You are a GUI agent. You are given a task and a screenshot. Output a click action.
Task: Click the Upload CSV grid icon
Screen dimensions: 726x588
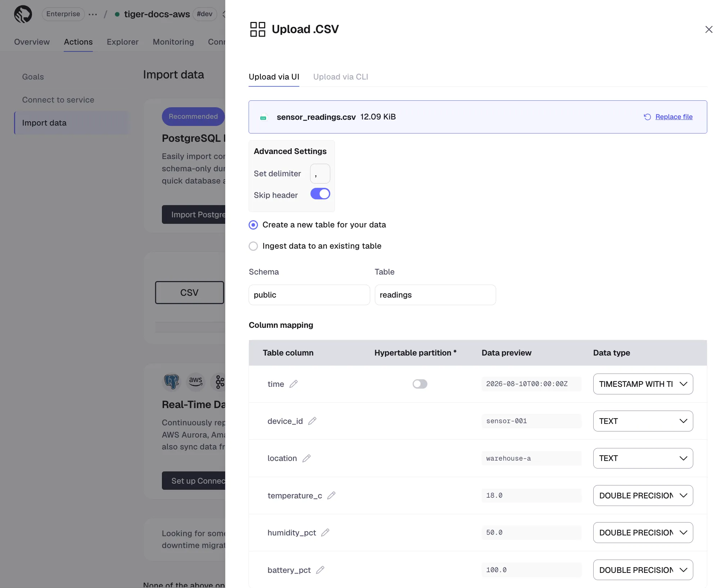258,29
